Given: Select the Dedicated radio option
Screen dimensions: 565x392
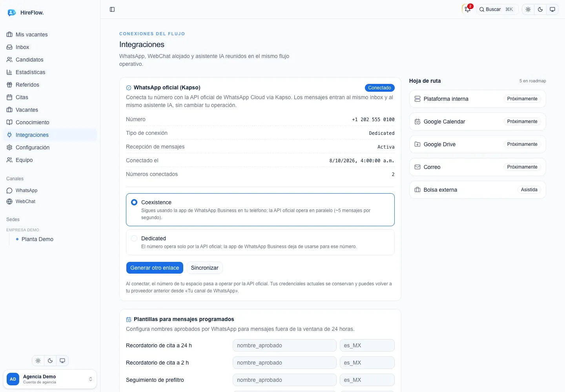Looking at the screenshot, I should [x=134, y=238].
